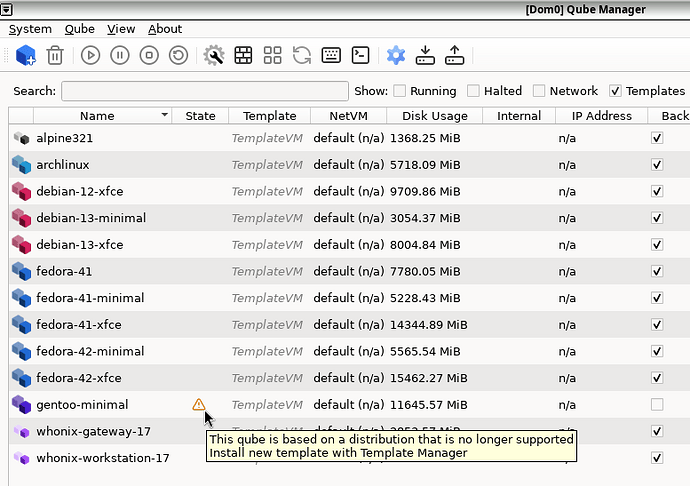This screenshot has height=486, width=690.
Task: Click the debian-12-xfce red cube icon
Action: [21, 191]
